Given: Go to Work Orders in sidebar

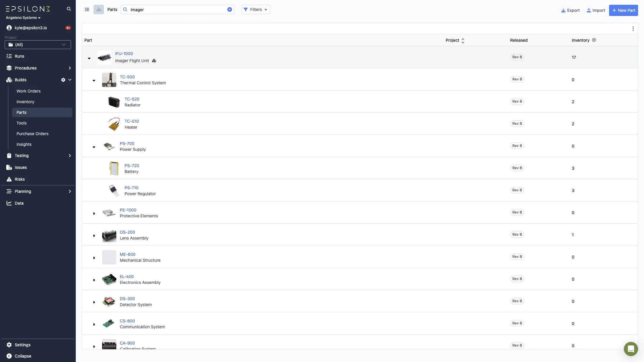Looking at the screenshot, I should tap(28, 91).
